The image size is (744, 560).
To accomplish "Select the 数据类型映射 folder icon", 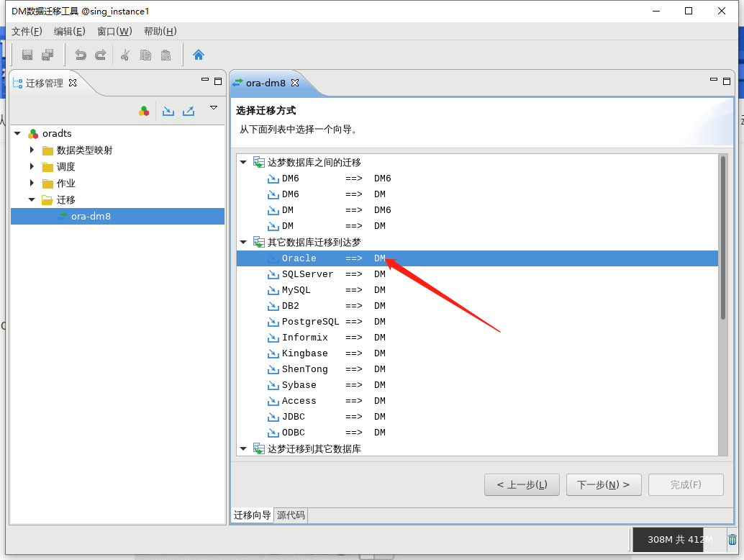I will coord(47,151).
